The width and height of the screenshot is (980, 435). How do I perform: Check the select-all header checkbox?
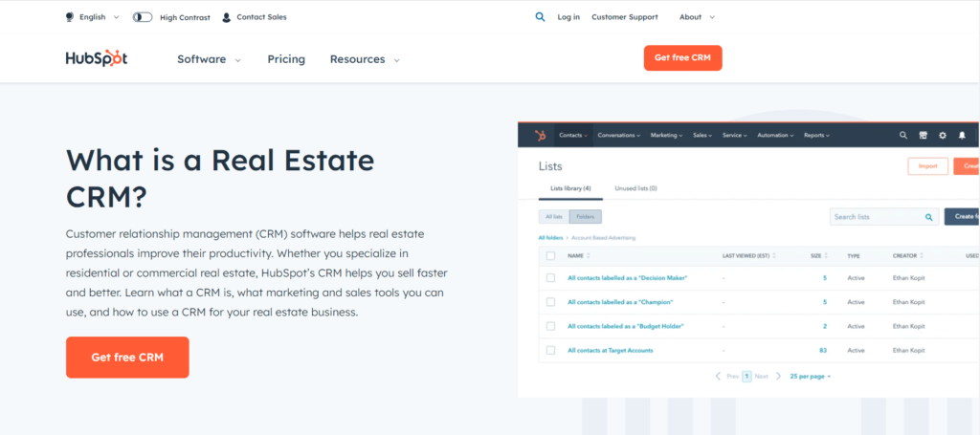[x=550, y=255]
